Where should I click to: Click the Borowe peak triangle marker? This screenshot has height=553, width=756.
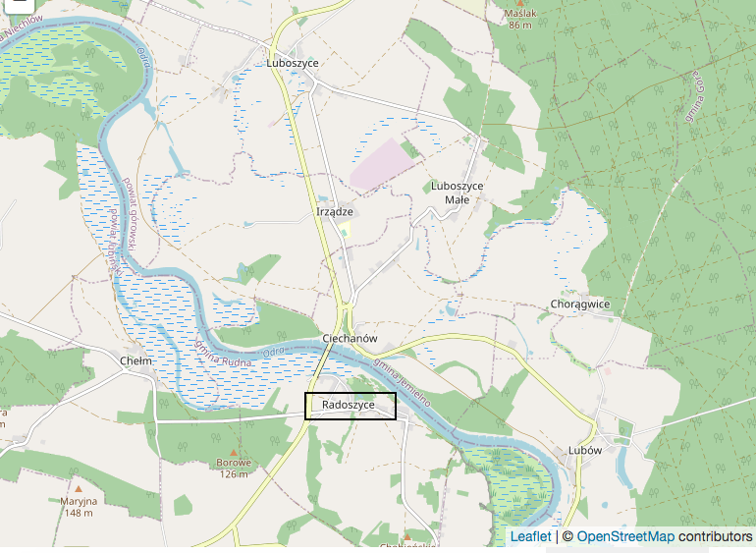point(234,453)
